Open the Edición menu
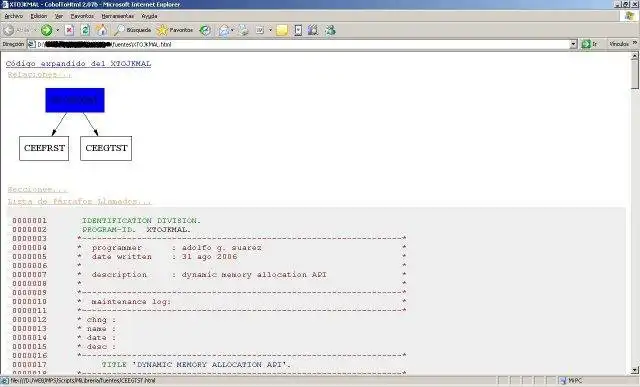The height and width of the screenshot is (387, 640). point(39,16)
